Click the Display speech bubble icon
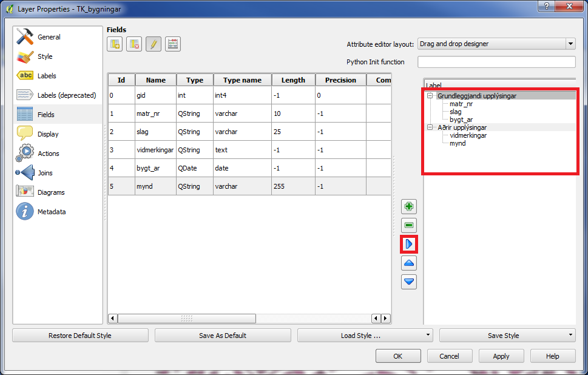The width and height of the screenshot is (588, 375). (x=25, y=134)
